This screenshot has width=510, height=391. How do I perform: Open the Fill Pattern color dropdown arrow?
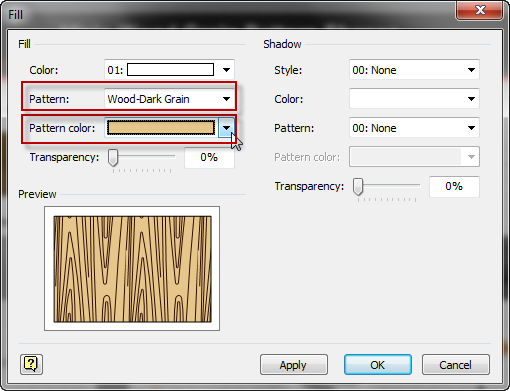tap(226, 128)
